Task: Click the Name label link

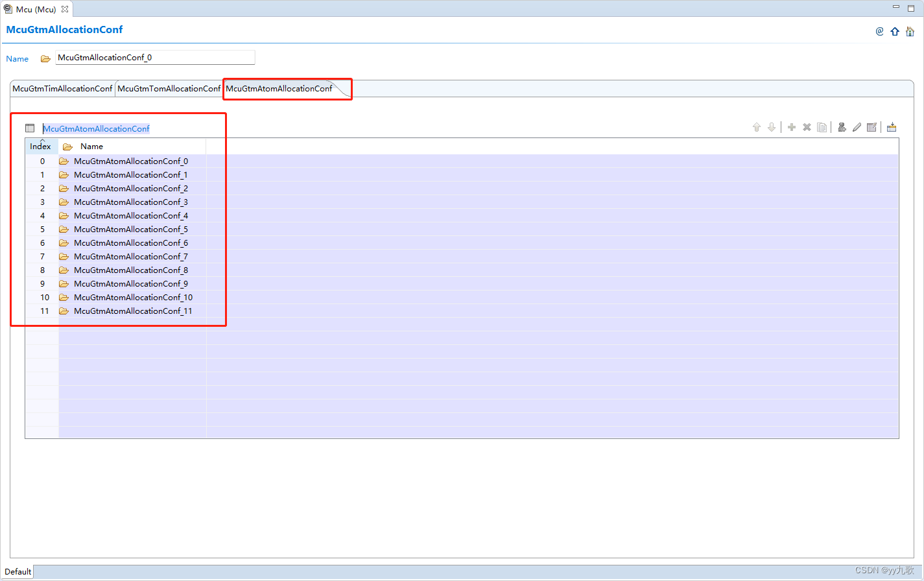Action: [18, 58]
